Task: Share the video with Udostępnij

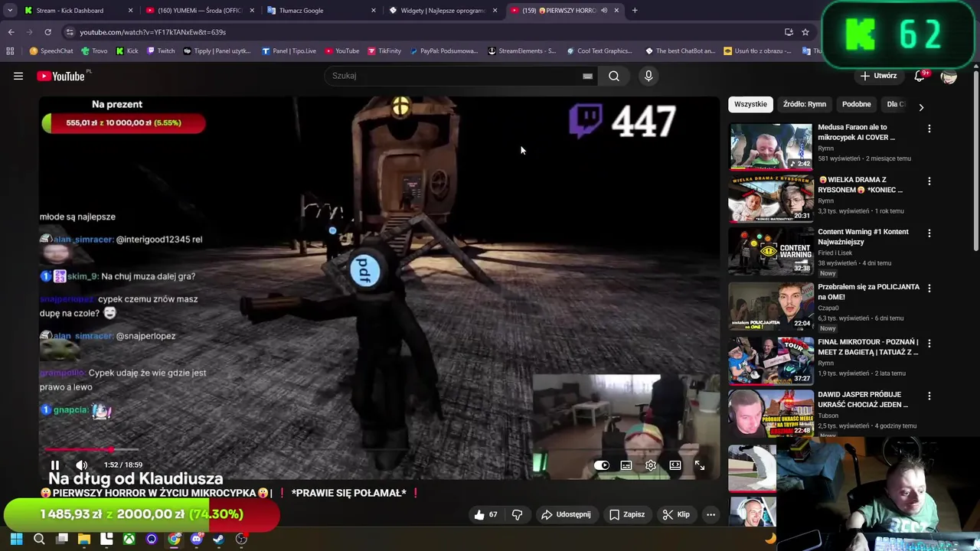Action: 566,514
